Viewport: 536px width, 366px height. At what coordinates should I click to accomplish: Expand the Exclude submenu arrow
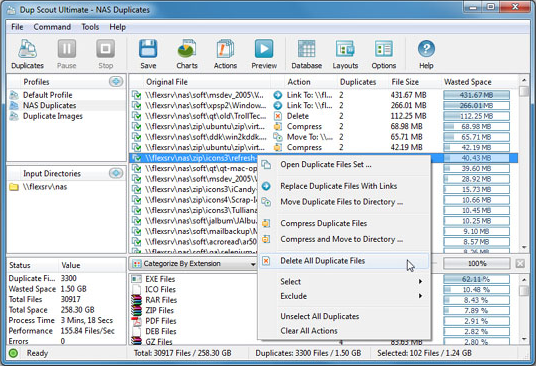[x=420, y=296]
